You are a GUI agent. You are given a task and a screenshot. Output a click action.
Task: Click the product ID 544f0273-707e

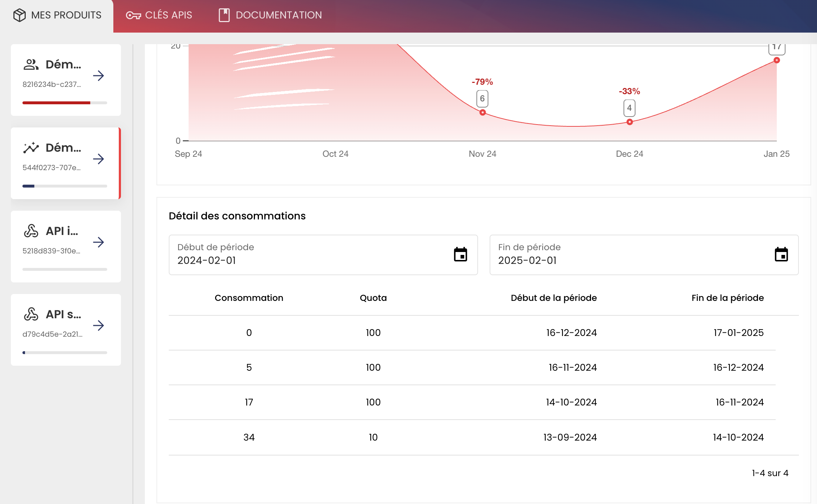coord(51,168)
